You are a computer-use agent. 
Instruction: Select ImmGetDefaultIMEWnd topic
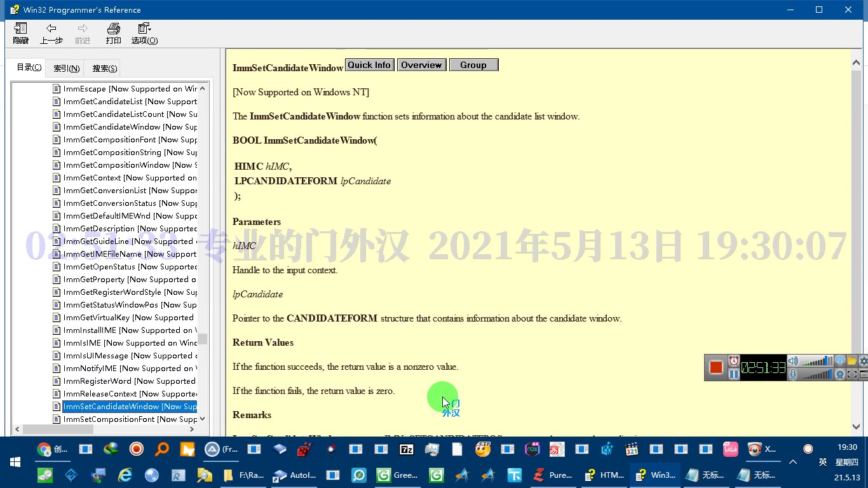point(130,216)
